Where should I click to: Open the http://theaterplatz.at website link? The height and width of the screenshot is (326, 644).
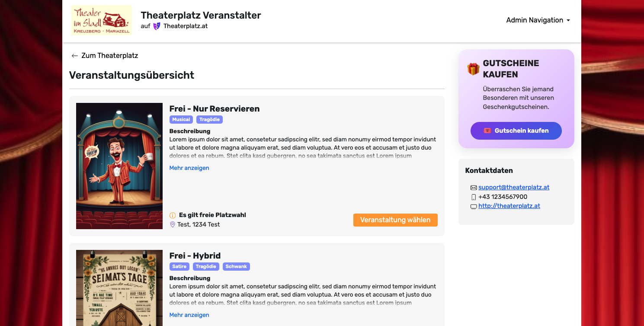[509, 206]
